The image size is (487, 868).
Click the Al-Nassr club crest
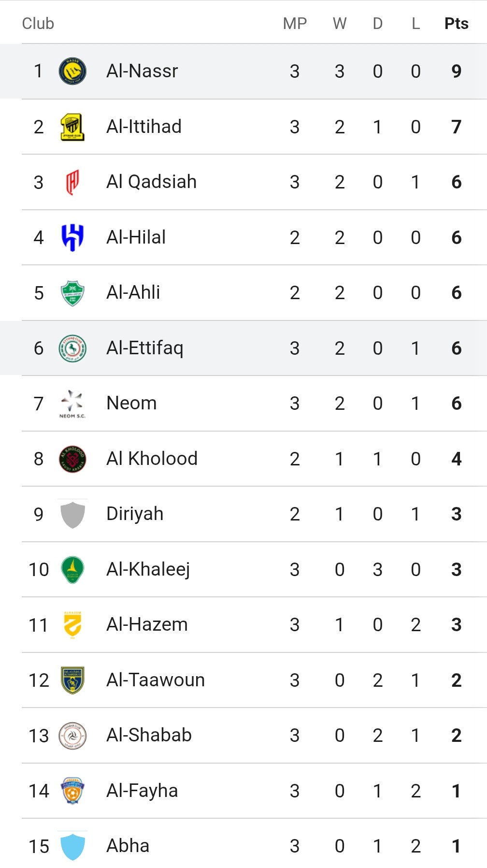[x=72, y=72]
